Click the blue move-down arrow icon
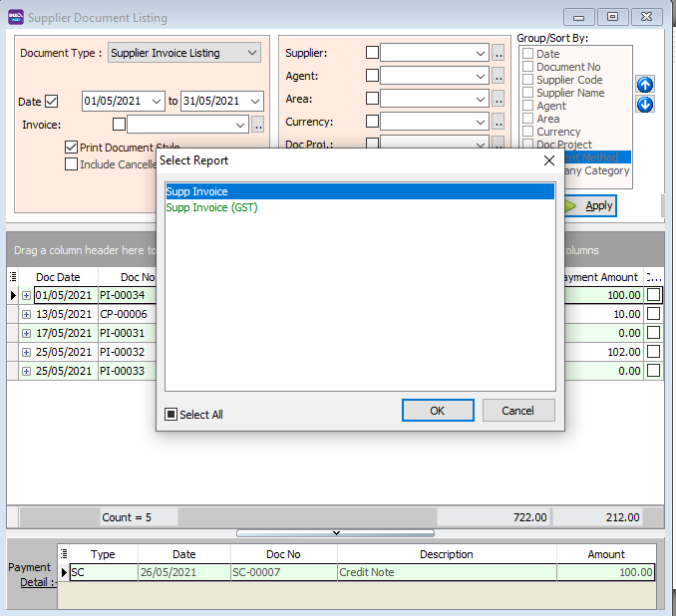Image resolution: width=676 pixels, height=616 pixels. pos(645,105)
